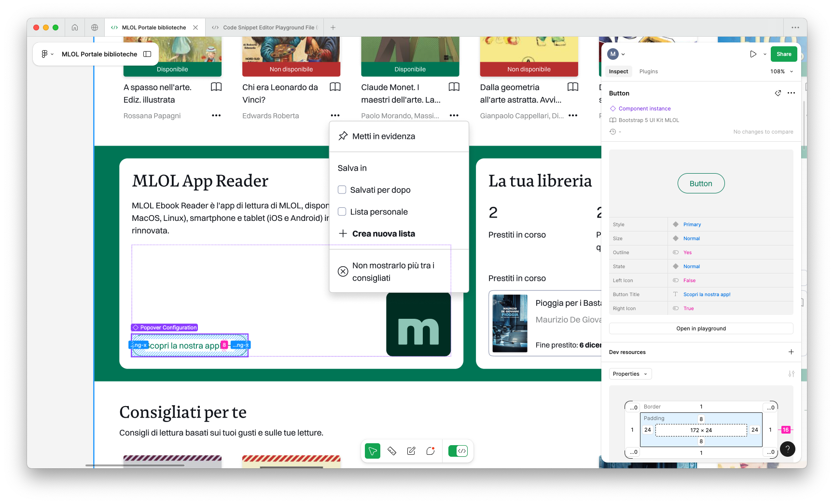Image resolution: width=834 pixels, height=504 pixels.
Task: Select the Move cursor tool
Action: (372, 451)
